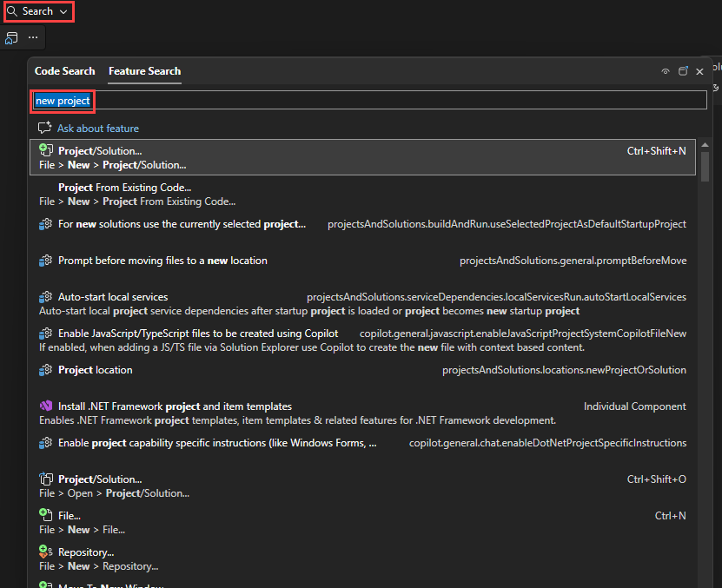Click the magnifier icon in the Search box

[x=11, y=11]
